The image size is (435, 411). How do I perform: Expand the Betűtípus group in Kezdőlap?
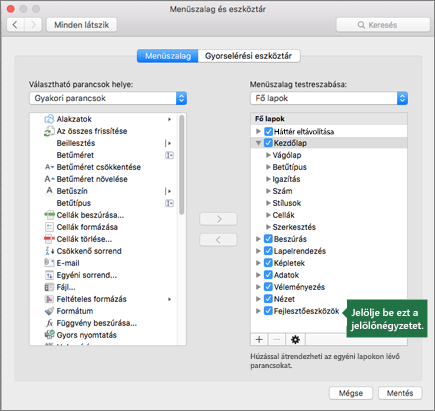pyautogui.click(x=268, y=167)
